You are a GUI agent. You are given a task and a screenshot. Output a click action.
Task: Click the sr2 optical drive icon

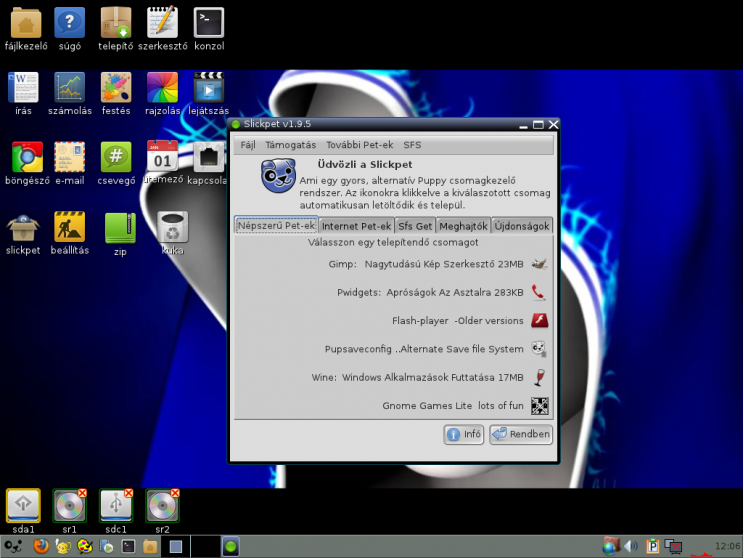[x=162, y=505]
